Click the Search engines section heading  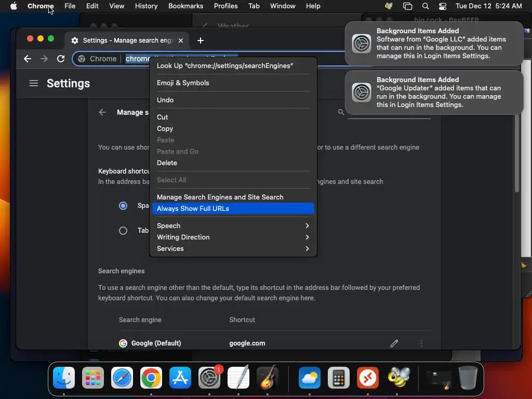(121, 271)
